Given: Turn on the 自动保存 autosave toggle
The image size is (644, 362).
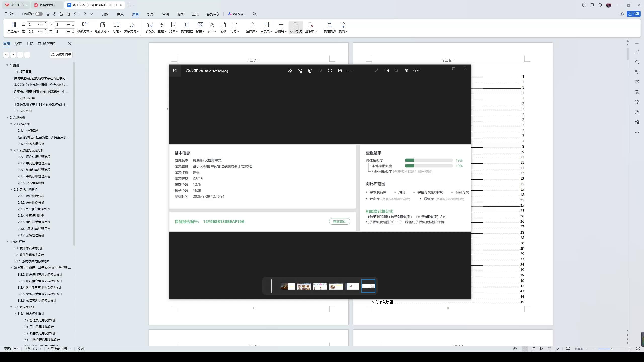Looking at the screenshot, I should 38,14.
